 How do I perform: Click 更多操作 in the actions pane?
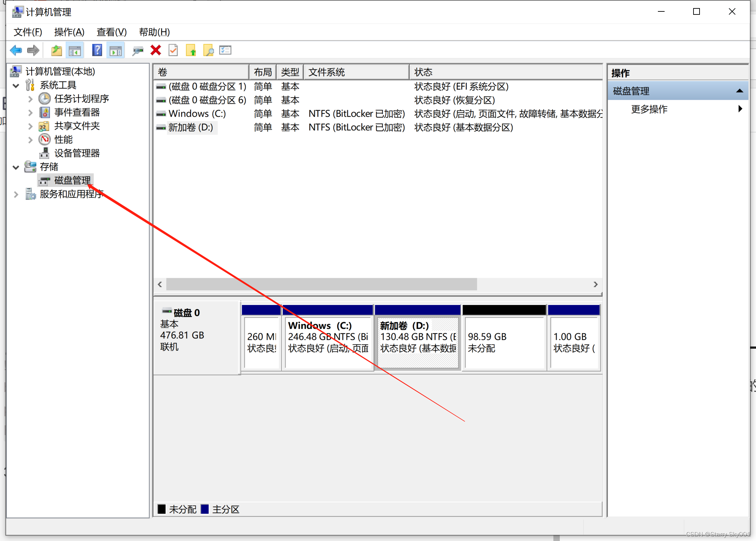click(649, 109)
